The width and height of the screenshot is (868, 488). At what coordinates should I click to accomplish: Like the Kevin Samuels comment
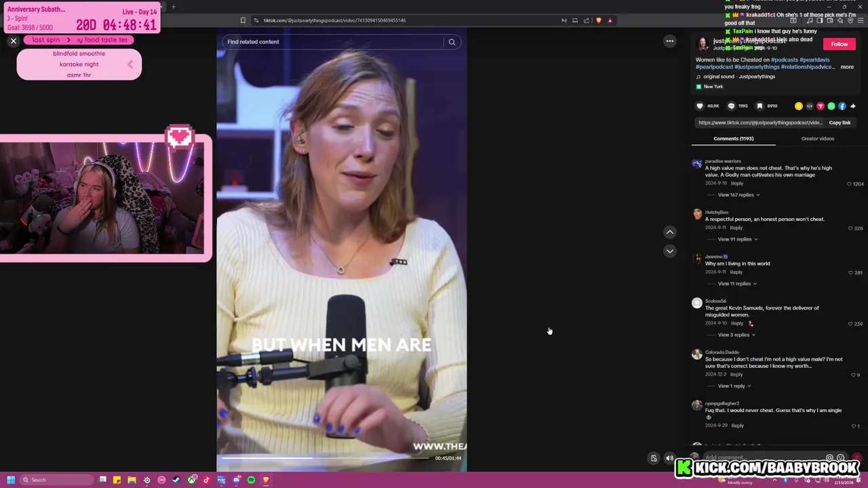pos(851,324)
